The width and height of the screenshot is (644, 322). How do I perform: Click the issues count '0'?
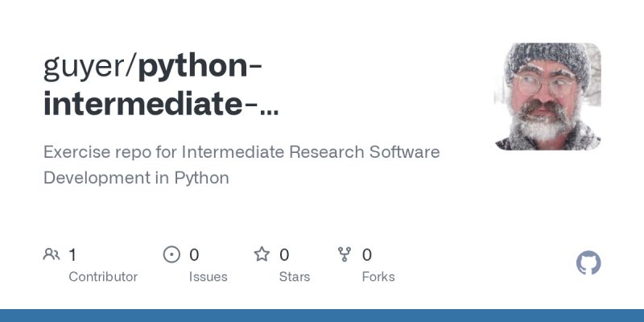point(194,255)
